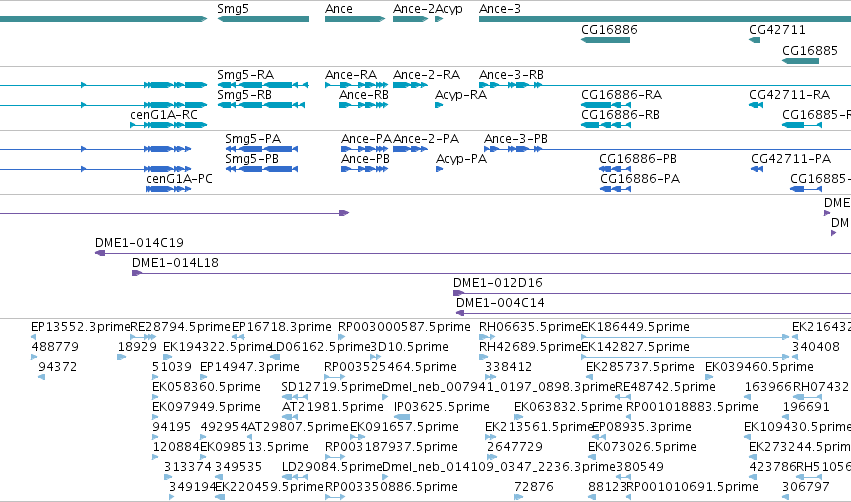Click the Smg5 gene label
Screen dimensions: 851x502
[233, 9]
